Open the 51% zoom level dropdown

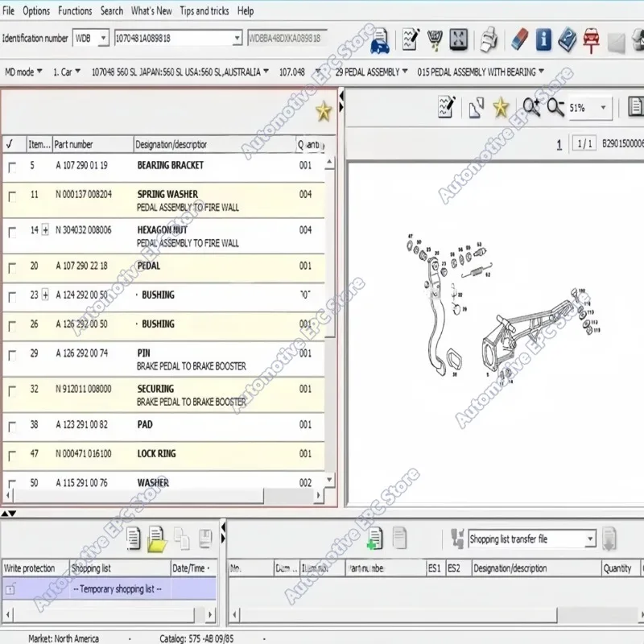point(603,108)
